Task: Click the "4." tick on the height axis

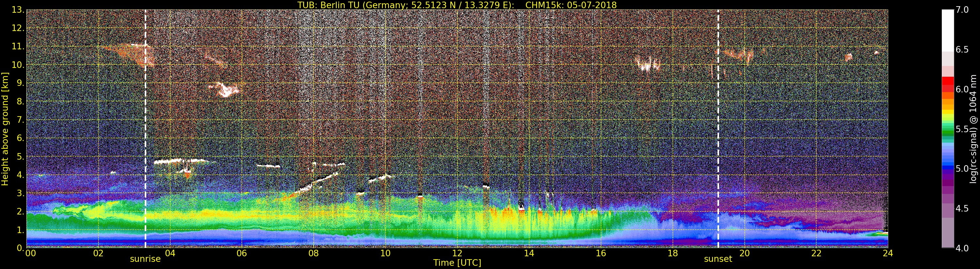Action: coord(20,175)
